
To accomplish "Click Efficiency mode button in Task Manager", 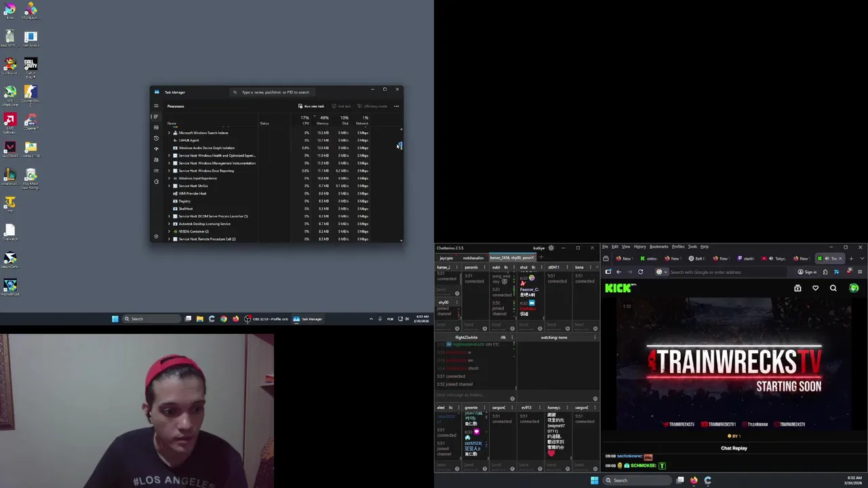I will (x=372, y=106).
